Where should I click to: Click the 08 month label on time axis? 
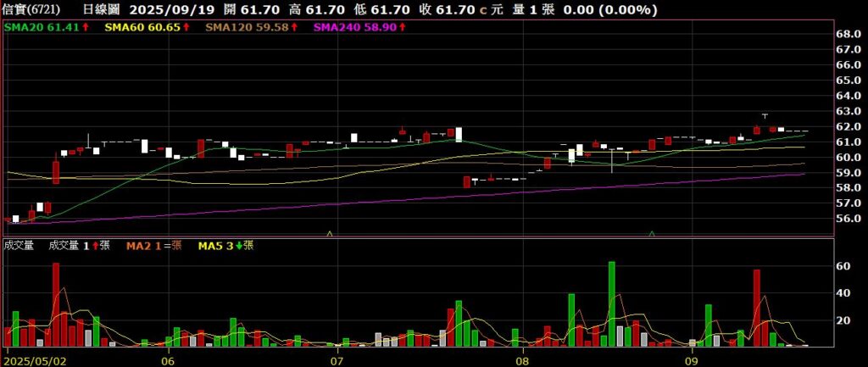[523, 360]
